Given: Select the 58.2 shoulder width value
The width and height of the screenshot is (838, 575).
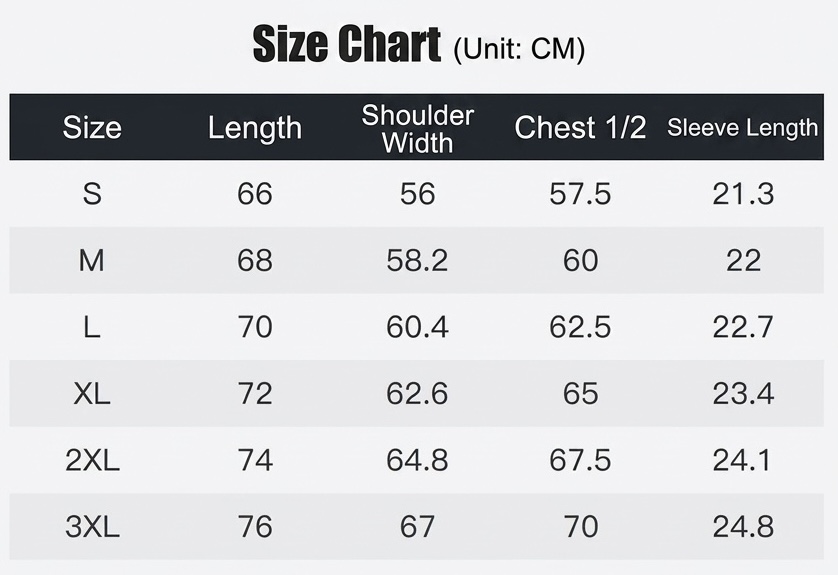Looking at the screenshot, I should pyautogui.click(x=417, y=261).
